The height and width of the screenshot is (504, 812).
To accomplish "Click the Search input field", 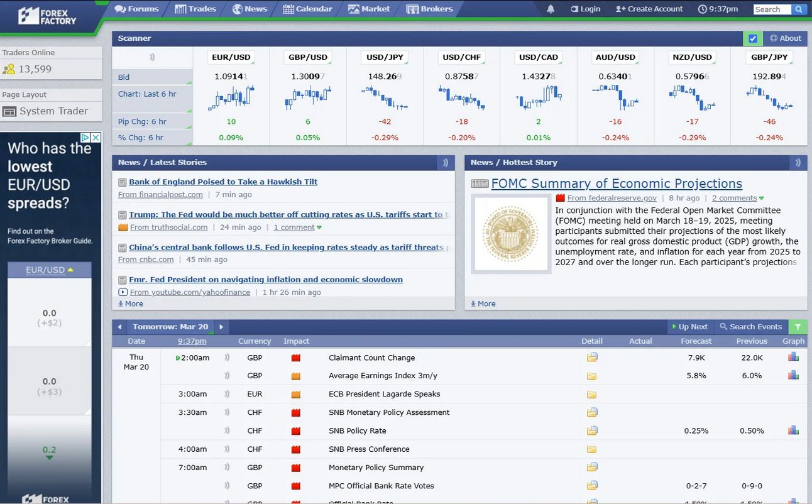I will click(772, 9).
